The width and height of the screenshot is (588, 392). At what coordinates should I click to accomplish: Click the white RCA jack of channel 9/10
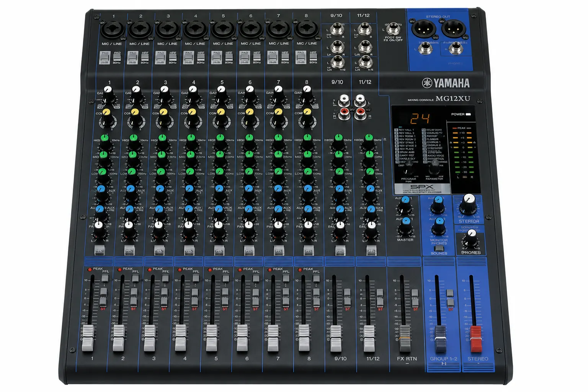(x=345, y=100)
